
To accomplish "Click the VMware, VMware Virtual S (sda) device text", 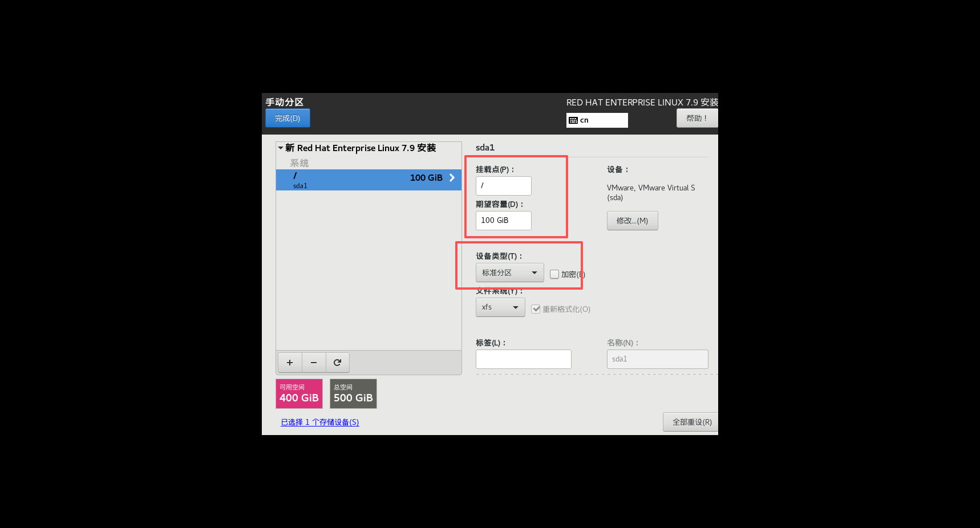I will pos(651,193).
